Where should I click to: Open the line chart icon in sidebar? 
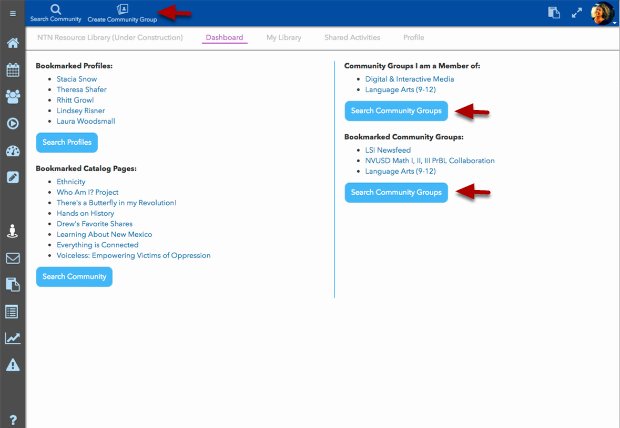(13, 338)
